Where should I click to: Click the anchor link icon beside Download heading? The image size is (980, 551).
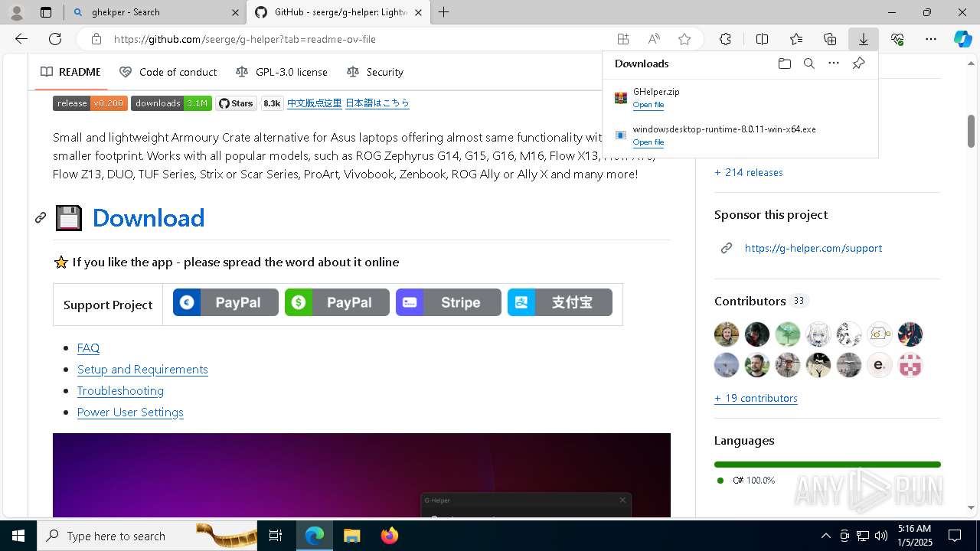click(41, 218)
